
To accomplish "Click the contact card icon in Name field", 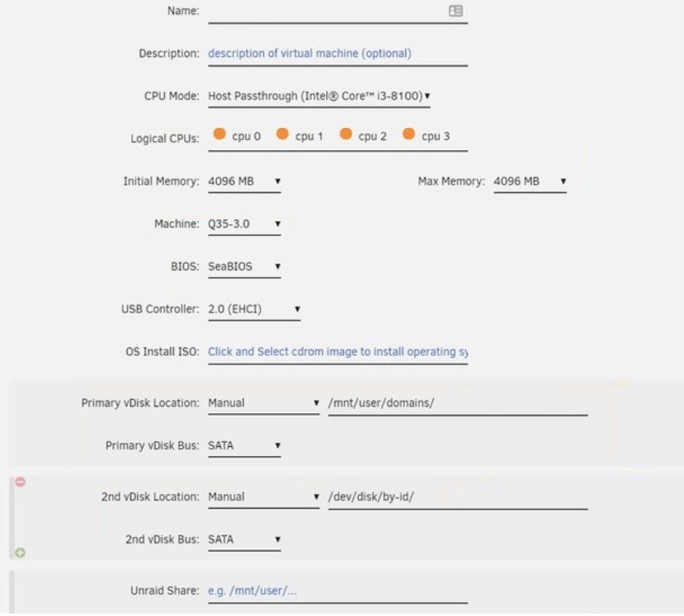I will coord(455,11).
